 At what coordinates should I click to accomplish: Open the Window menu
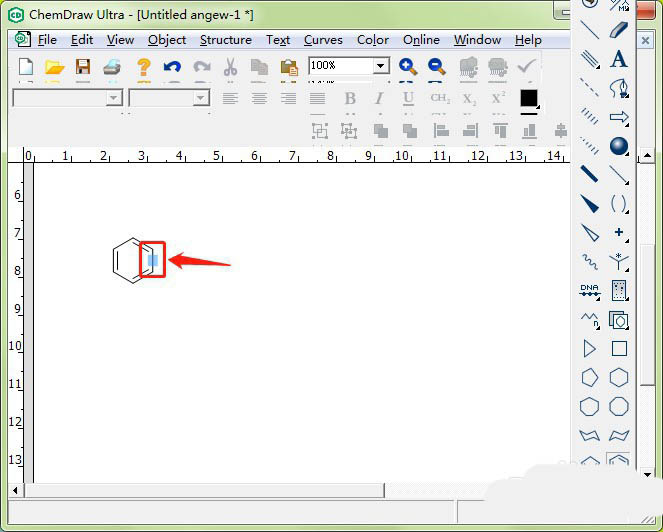(x=477, y=40)
